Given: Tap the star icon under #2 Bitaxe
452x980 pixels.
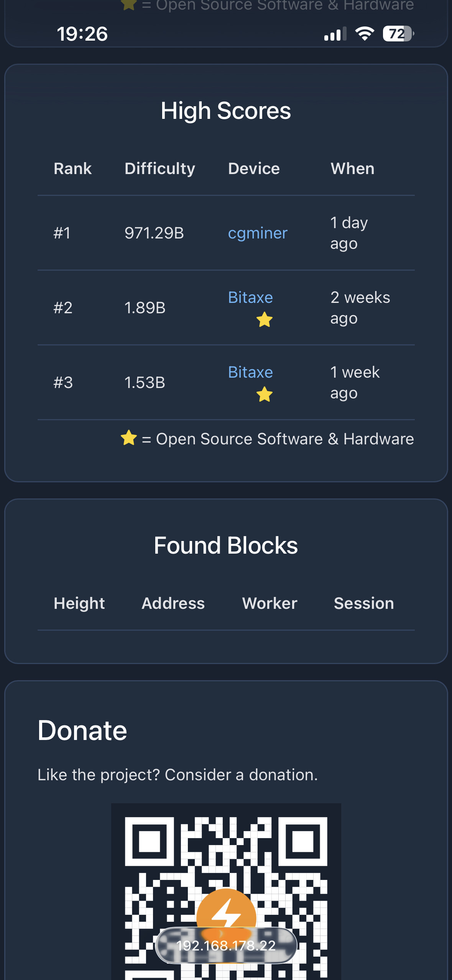Looking at the screenshot, I should [x=265, y=319].
